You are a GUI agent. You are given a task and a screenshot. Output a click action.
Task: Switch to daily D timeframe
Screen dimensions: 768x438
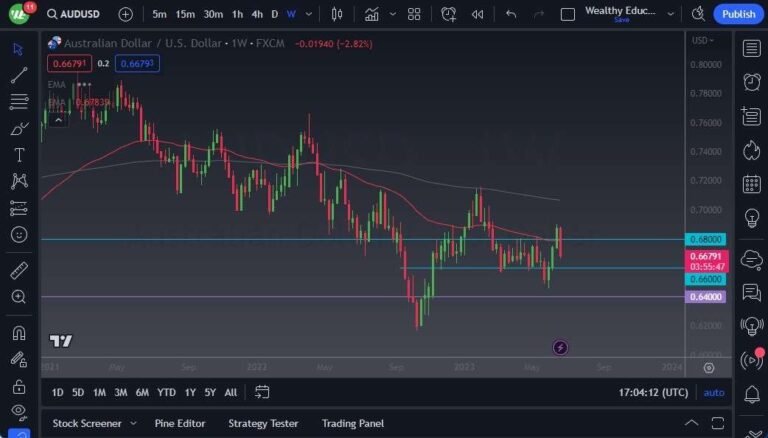(275, 14)
